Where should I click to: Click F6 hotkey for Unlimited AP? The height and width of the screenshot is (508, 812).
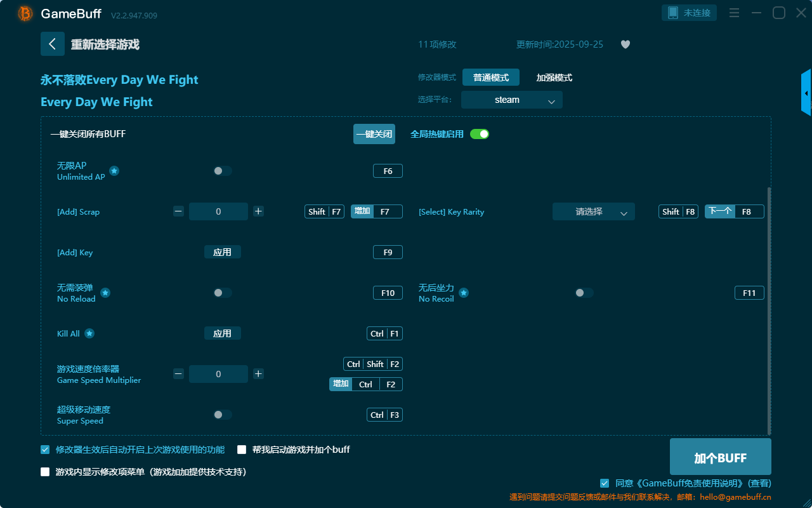pos(388,171)
